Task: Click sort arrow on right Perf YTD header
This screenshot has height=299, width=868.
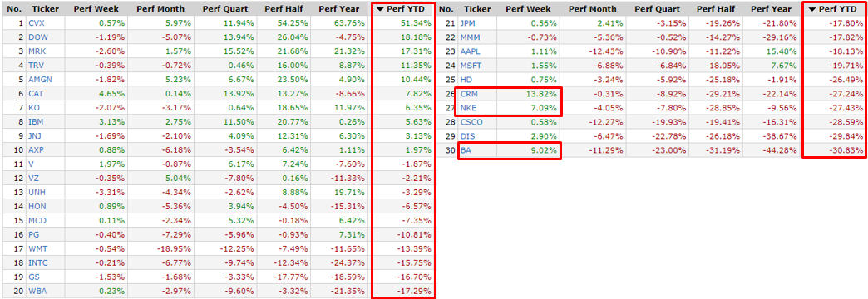Action: (x=812, y=9)
